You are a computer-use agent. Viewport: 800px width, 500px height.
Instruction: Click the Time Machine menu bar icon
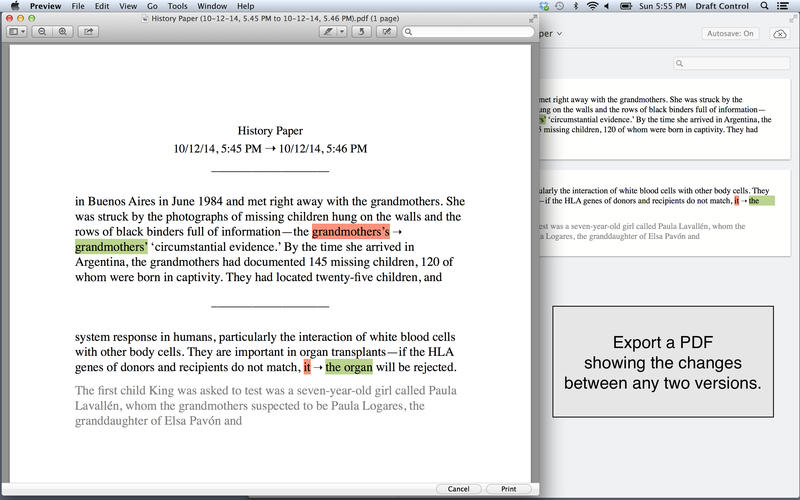click(560, 6)
